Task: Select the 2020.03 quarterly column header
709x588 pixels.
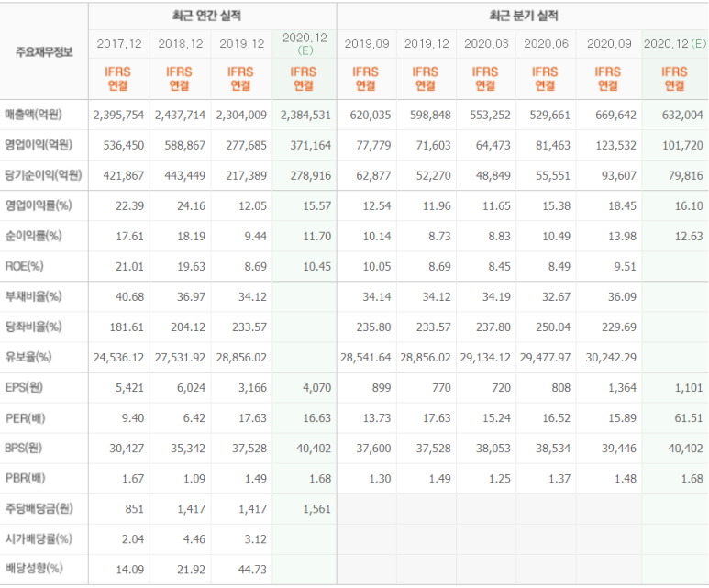Action: [x=486, y=44]
